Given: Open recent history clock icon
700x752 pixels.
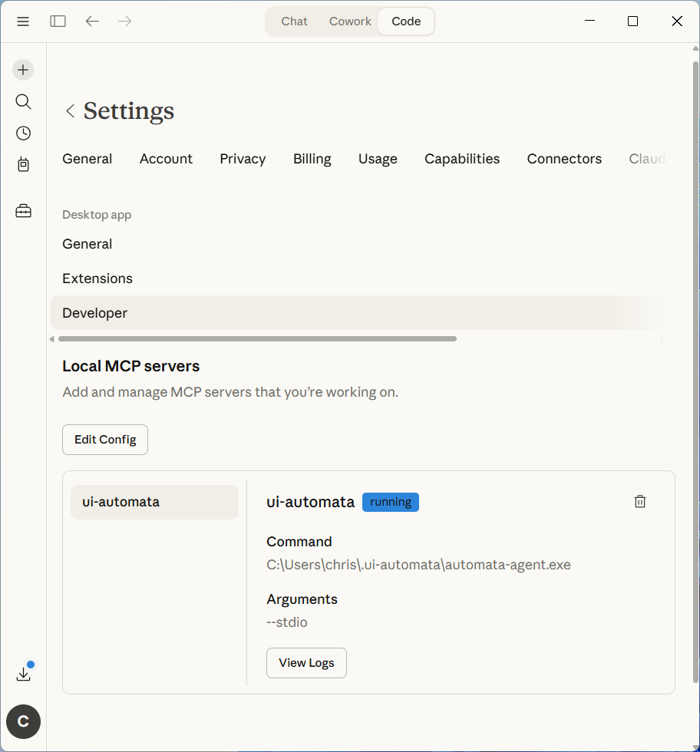Looking at the screenshot, I should point(23,134).
